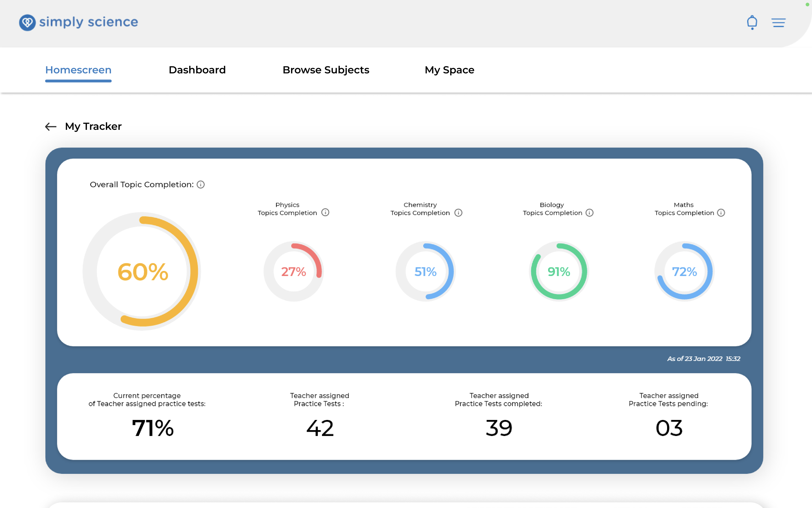Click Teacher assigned Practice Tests completed label
Screen dimensions: 812x508
pos(498,399)
